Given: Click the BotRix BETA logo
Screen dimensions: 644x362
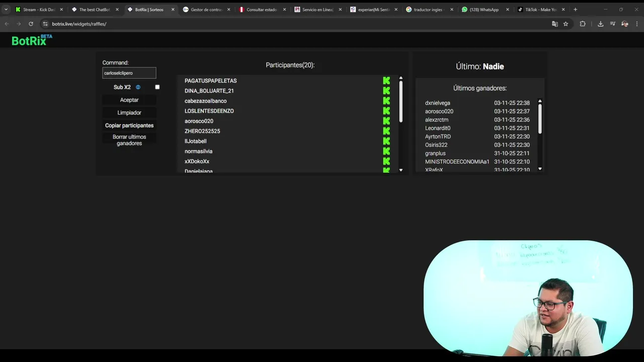Looking at the screenshot, I should pyautogui.click(x=32, y=40).
